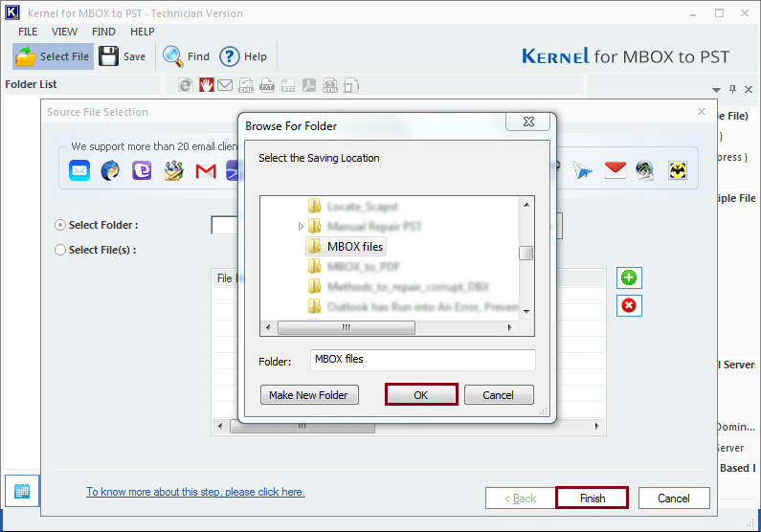The height and width of the screenshot is (532, 761).
Task: Click the PDF export icon
Action: [x=309, y=85]
